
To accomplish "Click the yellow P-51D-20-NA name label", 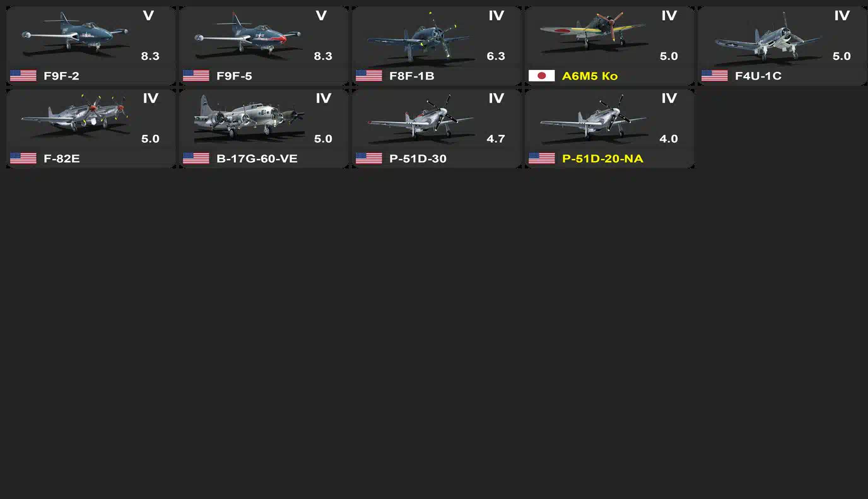I will (x=602, y=158).
